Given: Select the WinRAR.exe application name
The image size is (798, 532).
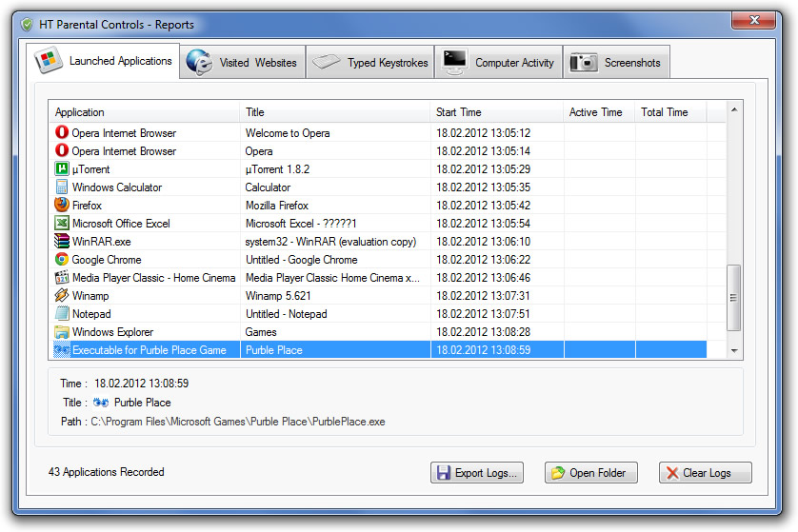Looking at the screenshot, I should (x=102, y=242).
